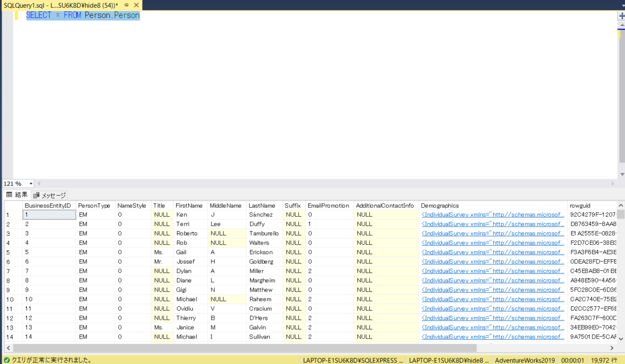Click the select-all corner of results grid
This screenshot has height=364, width=625.
(x=13, y=206)
